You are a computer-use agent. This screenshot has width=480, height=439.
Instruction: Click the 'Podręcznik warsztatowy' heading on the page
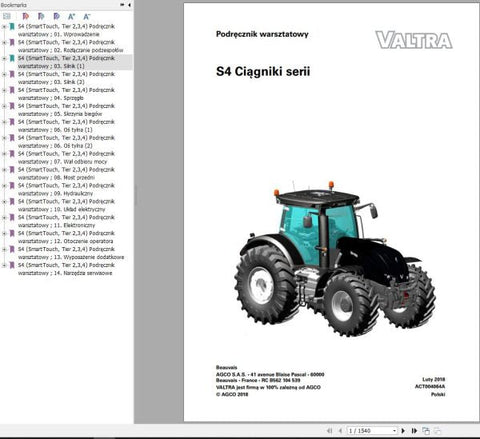tap(262, 34)
